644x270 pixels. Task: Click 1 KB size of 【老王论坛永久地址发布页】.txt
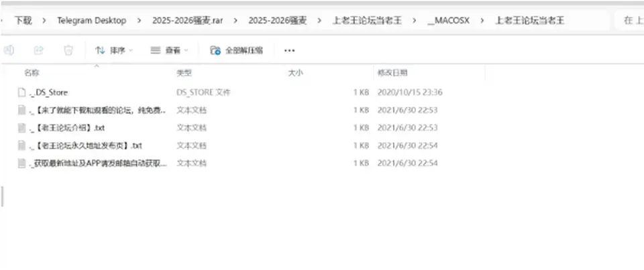pos(361,145)
